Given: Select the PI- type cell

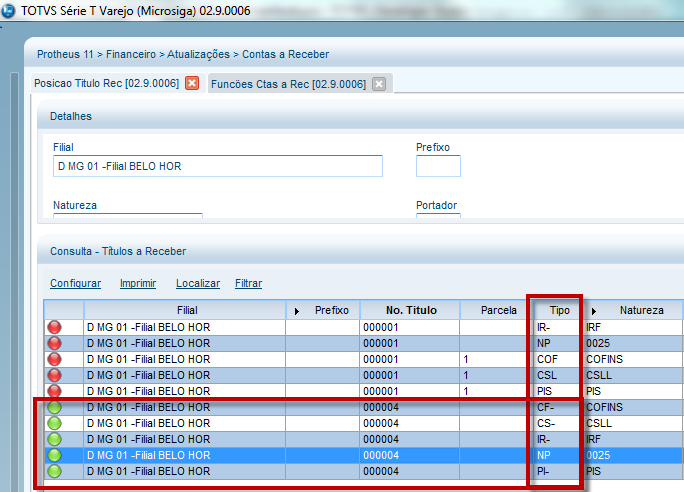Looking at the screenshot, I should (x=559, y=471).
